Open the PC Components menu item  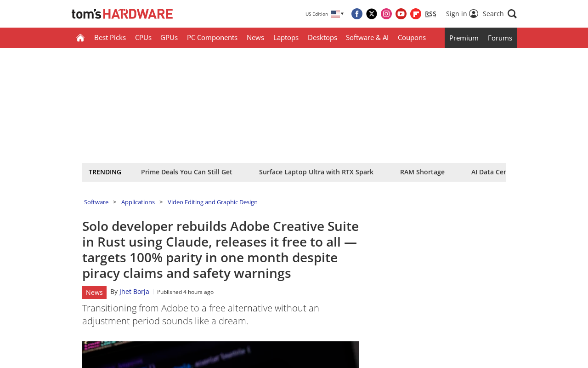tap(212, 38)
